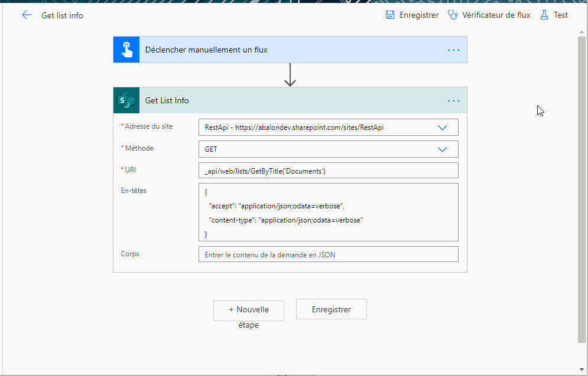This screenshot has height=376, width=588.
Task: Click the Adresse du site label
Action: (148, 126)
